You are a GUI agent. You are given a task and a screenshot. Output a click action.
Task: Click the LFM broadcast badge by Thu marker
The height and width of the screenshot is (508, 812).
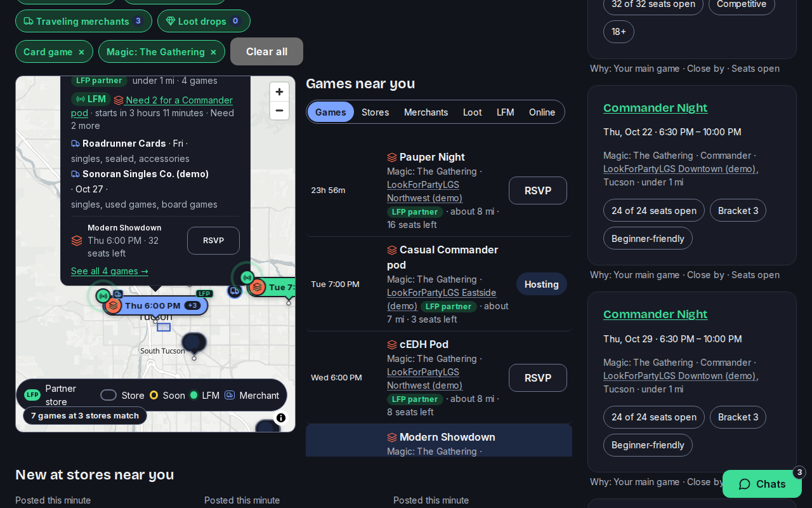tap(103, 296)
